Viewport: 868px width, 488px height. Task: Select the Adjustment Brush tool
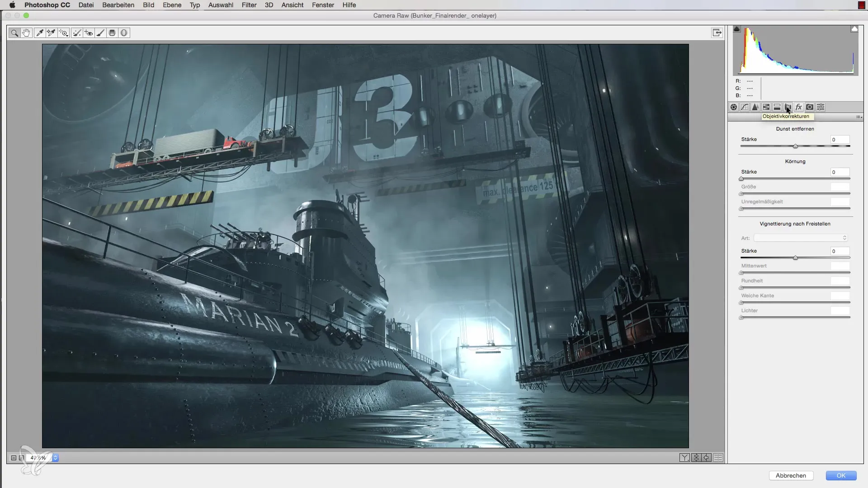(x=100, y=33)
